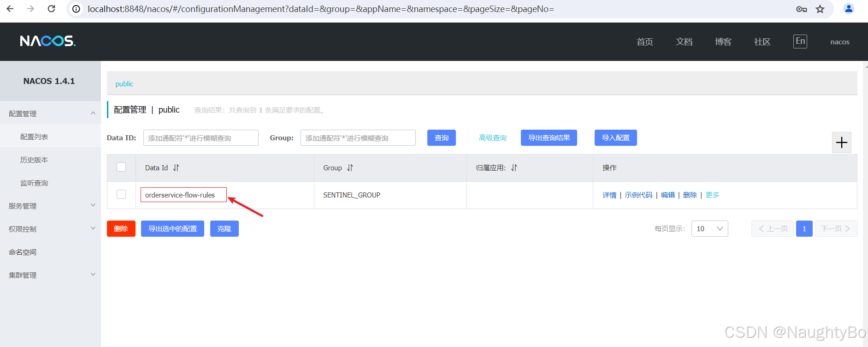Screen dimensions: 868x347
Task: Click 删除 link in the row actions
Action: pyautogui.click(x=690, y=195)
